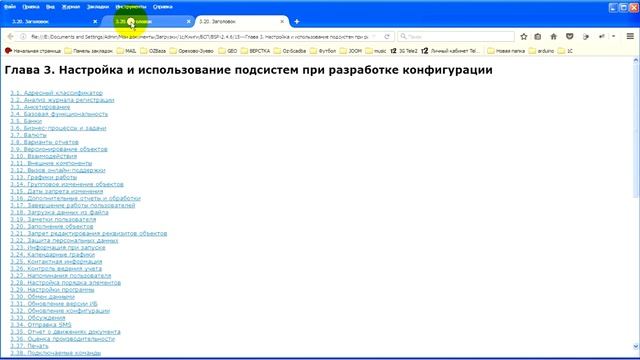Open the 1C bookmark folder
Screen dimensions: 640x360
pos(565,51)
